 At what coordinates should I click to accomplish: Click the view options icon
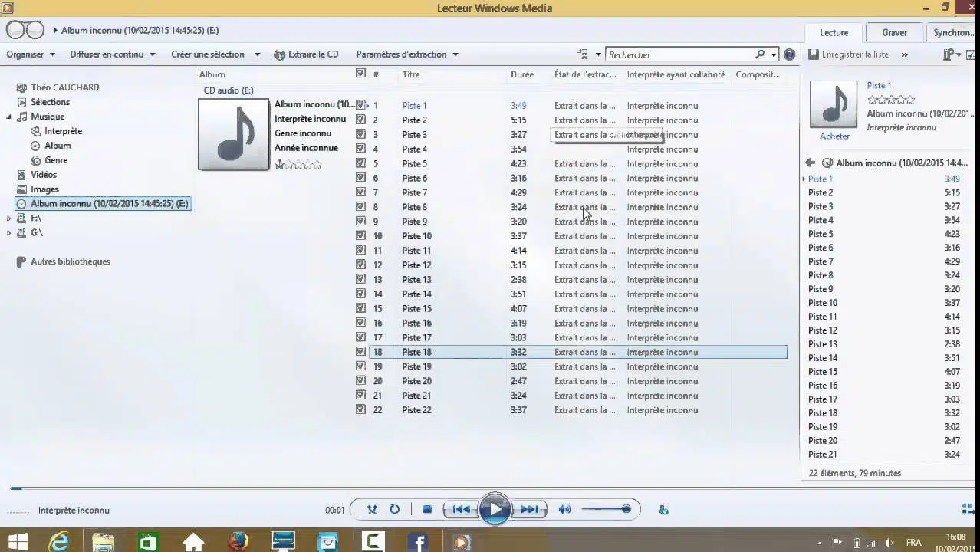(583, 54)
